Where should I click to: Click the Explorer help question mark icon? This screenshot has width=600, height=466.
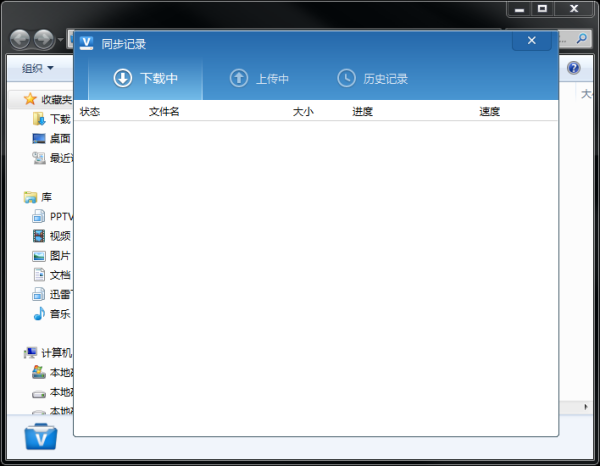574,68
